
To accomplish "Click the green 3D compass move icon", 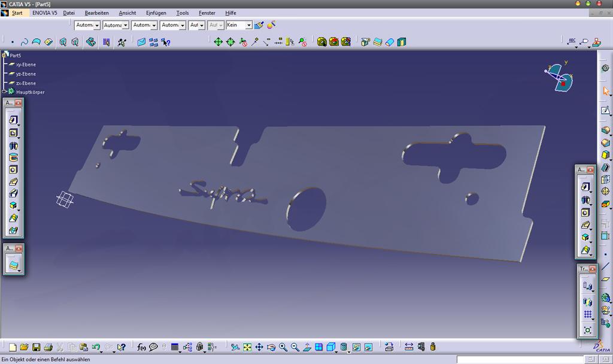I will point(218,42).
